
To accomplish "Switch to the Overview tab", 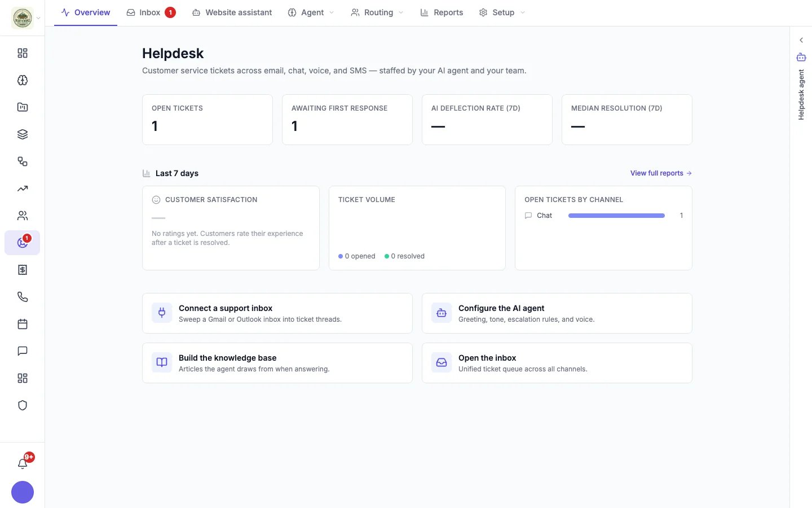I will [x=86, y=12].
